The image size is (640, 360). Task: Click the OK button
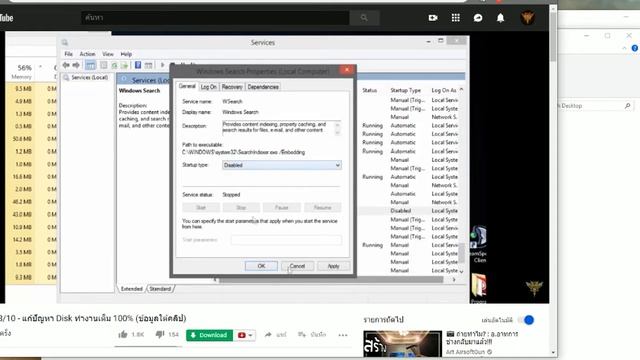[261, 266]
